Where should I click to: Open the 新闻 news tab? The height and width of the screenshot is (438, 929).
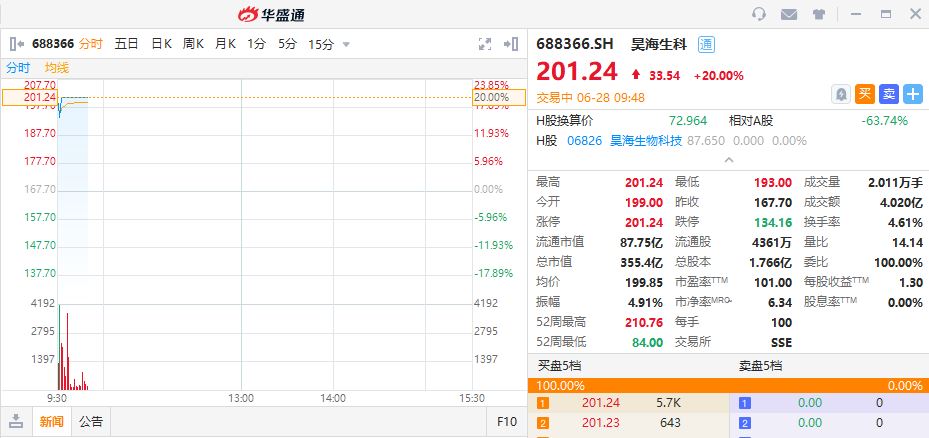click(52, 421)
